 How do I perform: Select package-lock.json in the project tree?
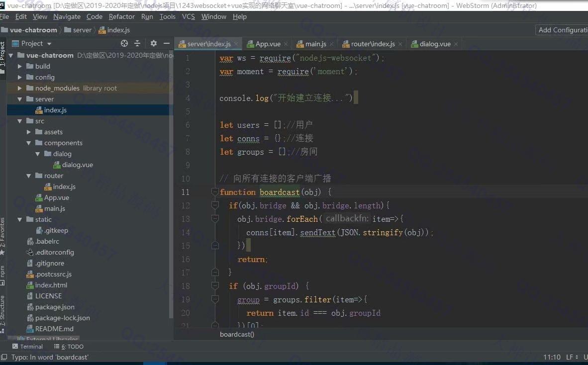point(62,318)
